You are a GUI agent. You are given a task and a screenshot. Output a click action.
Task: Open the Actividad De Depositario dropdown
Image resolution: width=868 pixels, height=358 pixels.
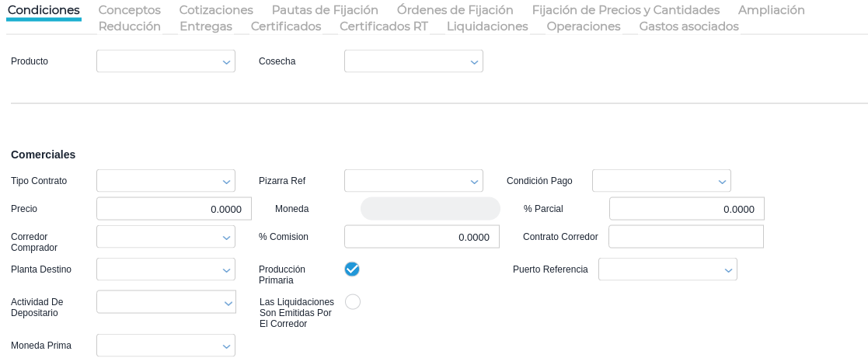(x=166, y=302)
